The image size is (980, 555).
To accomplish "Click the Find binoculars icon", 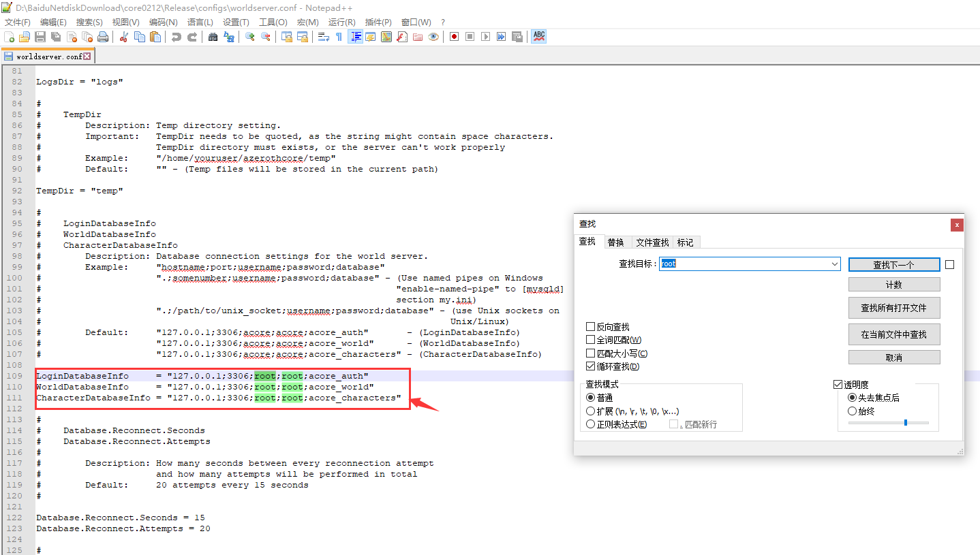I will pos(213,37).
